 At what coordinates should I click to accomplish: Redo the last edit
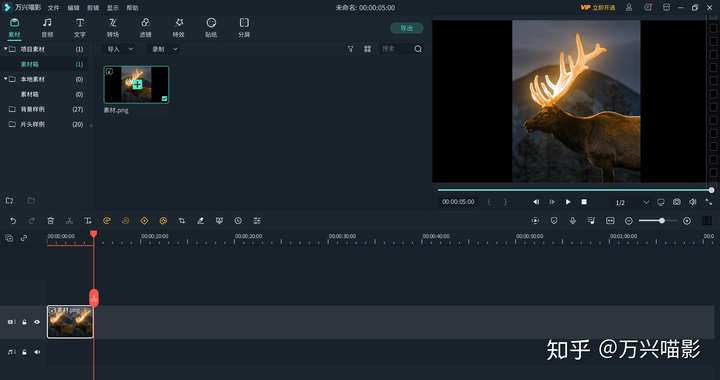point(32,221)
